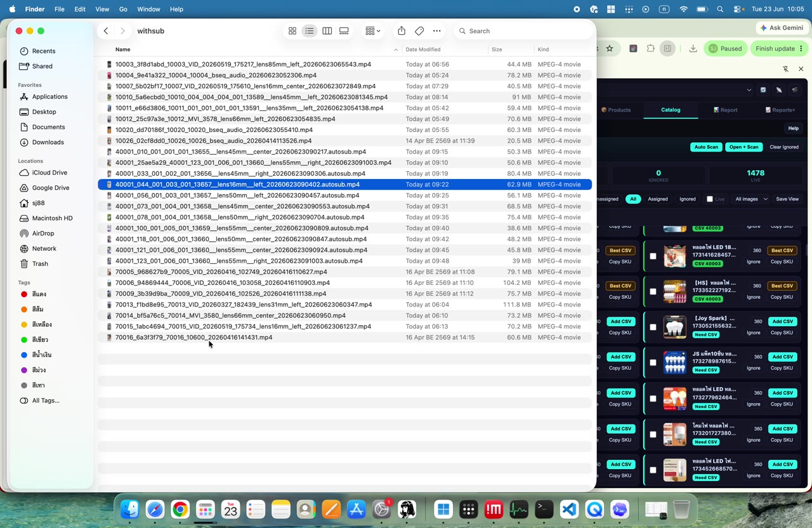Tick the checkbox for the [HS] หลอดไฟ product

(x=653, y=292)
